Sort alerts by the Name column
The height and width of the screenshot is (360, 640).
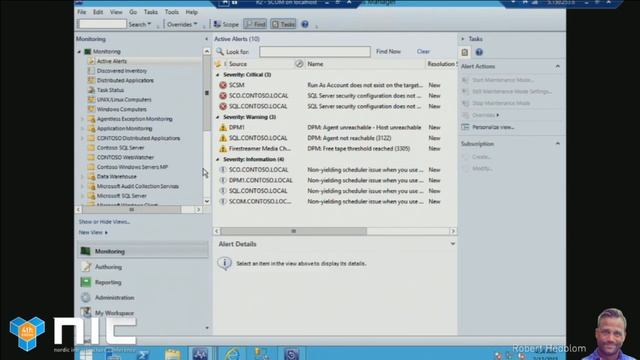(x=315, y=64)
